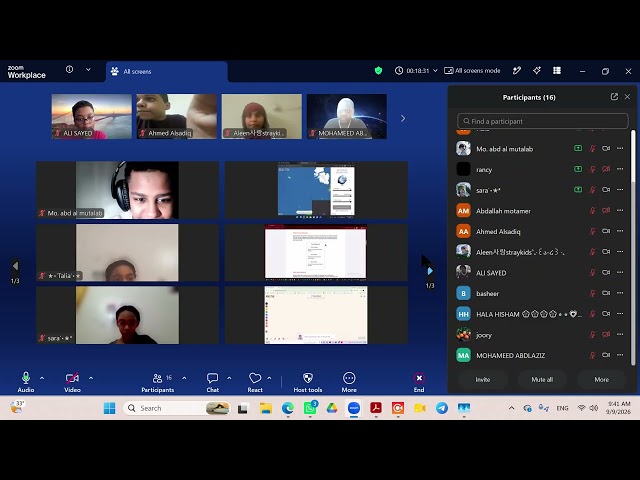Toggle mic for MOHAMEED ABDLAZIZ
Viewport: 640px width, 480px height.
click(592, 355)
